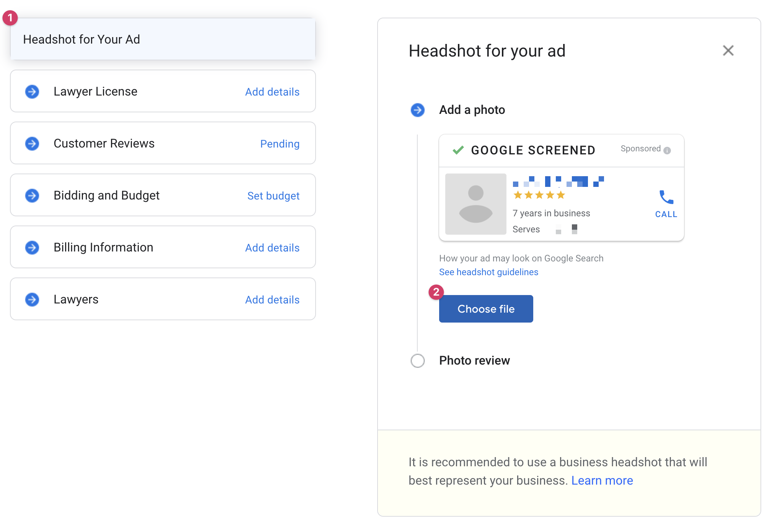Click the green Google Screened checkmark
This screenshot has width=775, height=532.
point(458,150)
